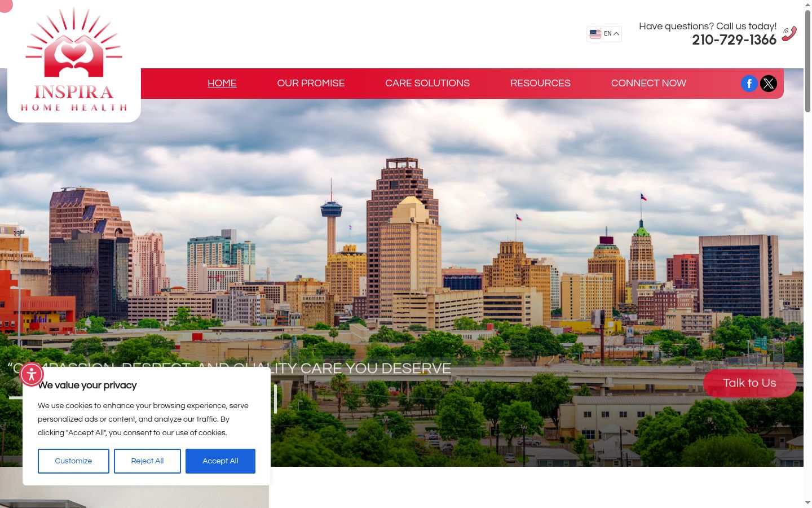Open the CARE SOLUTIONS menu
This screenshot has height=508, width=812.
pyautogui.click(x=427, y=83)
